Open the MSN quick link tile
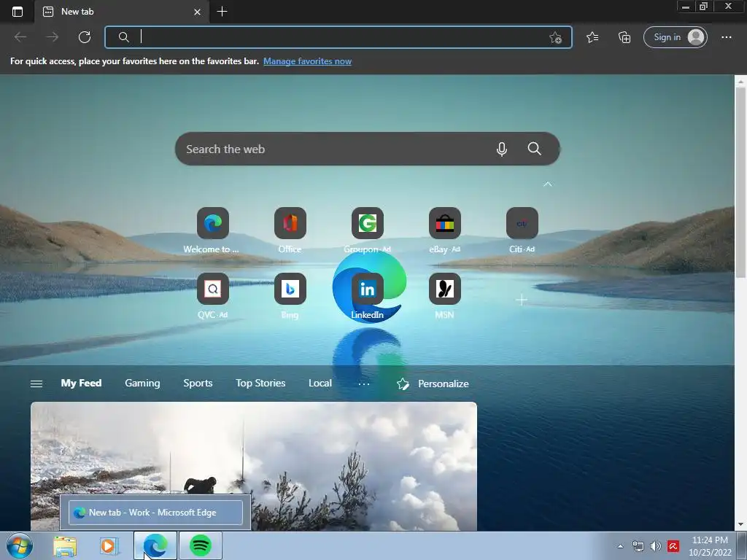Screen dimensions: 747x560 point(444,289)
